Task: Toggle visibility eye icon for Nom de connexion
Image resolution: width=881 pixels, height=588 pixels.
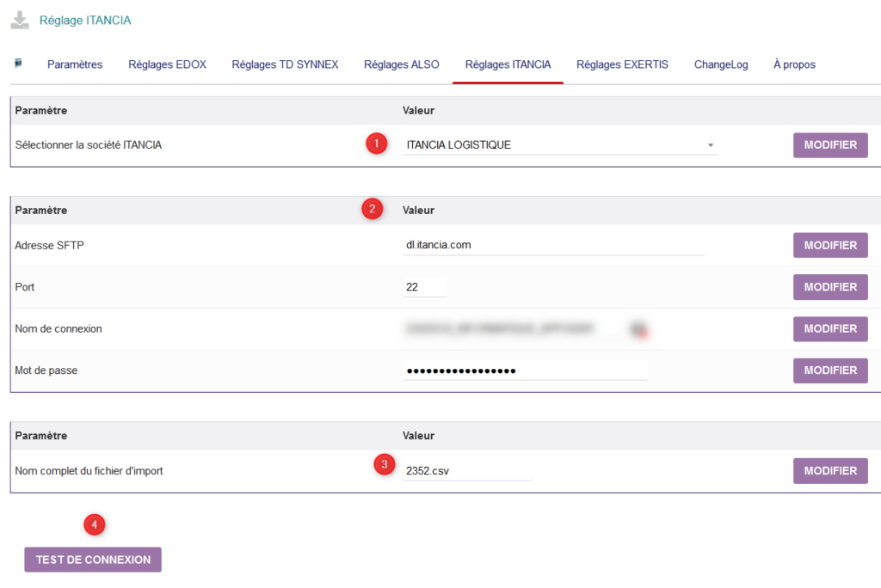Action: 638,329
